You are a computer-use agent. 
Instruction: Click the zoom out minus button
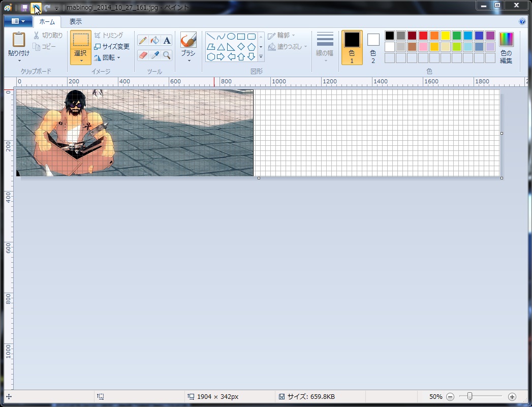450,396
